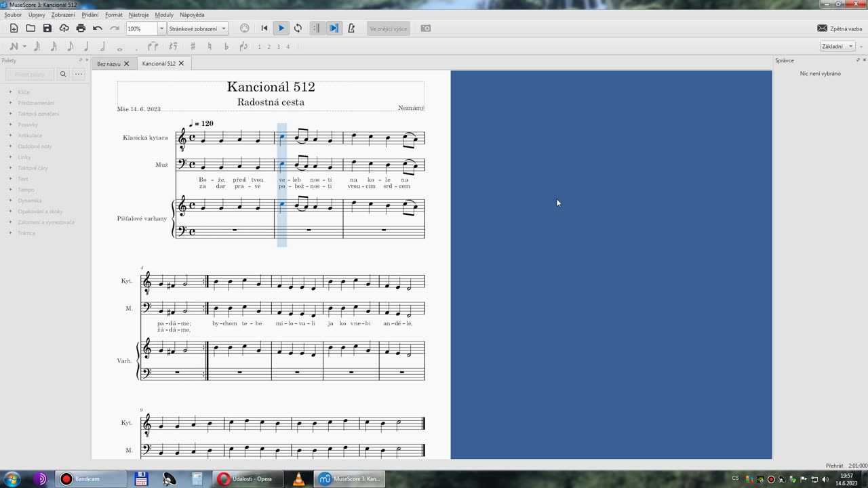The image size is (868, 488).
Task: Click the 100% zoom input field
Action: tap(142, 28)
